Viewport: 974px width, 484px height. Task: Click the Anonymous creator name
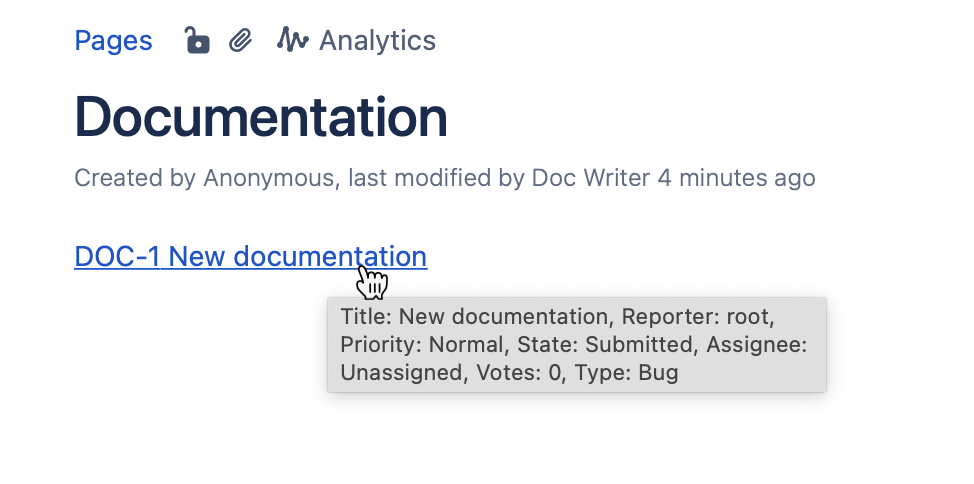pos(267,178)
